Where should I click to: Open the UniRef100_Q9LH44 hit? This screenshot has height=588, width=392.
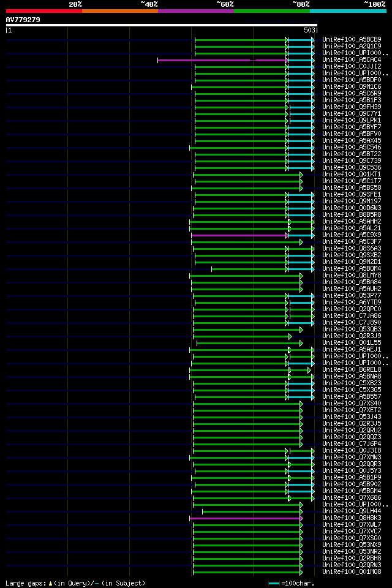point(352,512)
